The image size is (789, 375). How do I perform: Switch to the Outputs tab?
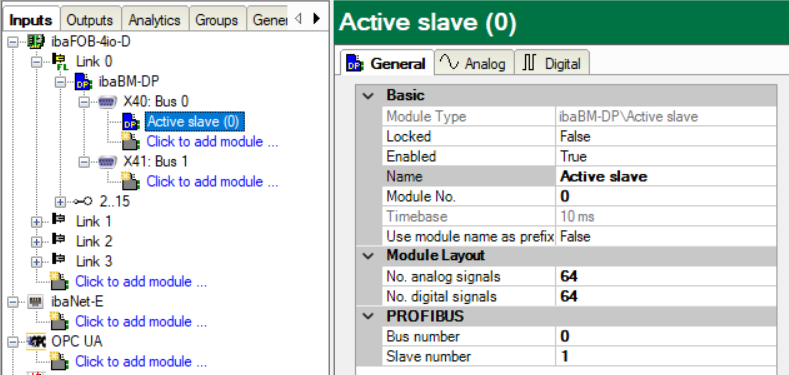pos(90,20)
